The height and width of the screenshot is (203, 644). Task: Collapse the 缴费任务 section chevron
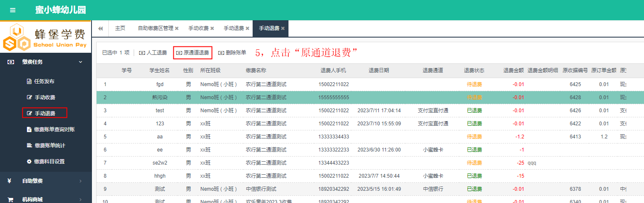tap(80, 62)
